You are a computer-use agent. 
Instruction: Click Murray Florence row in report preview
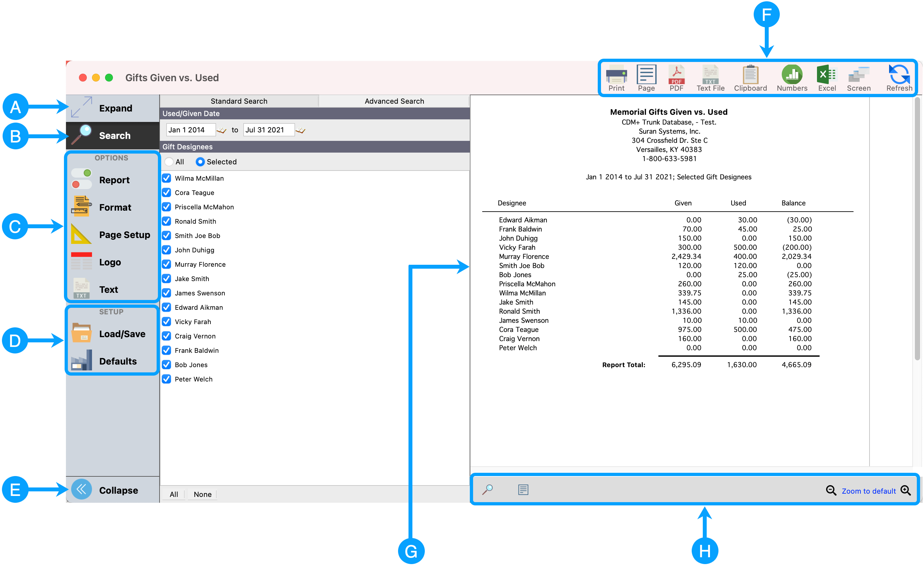coord(655,257)
